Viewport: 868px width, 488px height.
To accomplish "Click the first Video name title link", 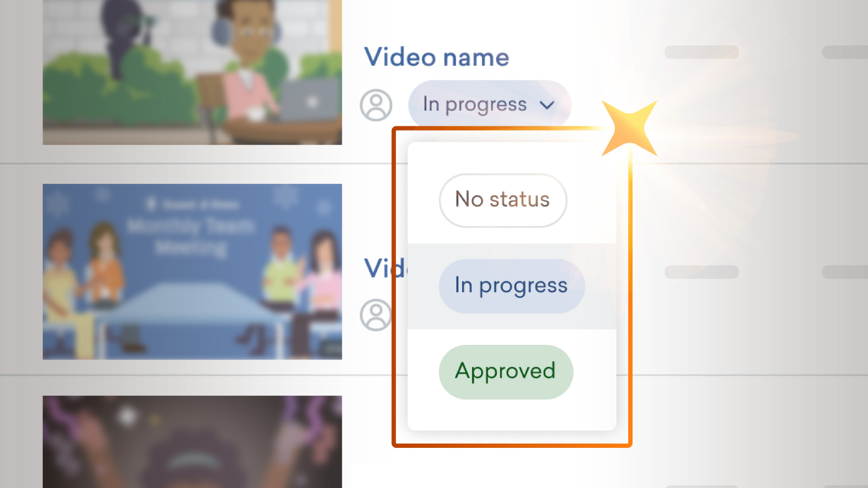I will tap(437, 57).
